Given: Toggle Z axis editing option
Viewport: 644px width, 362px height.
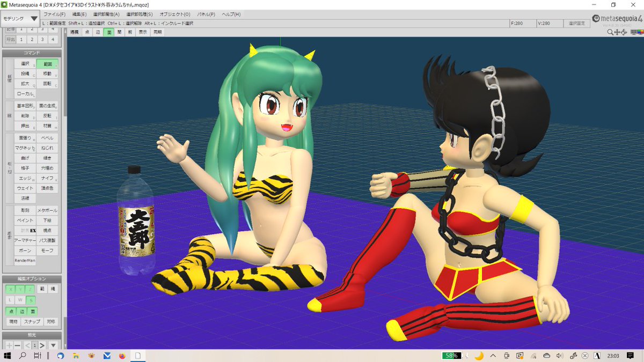Looking at the screenshot, I should pos(30,289).
